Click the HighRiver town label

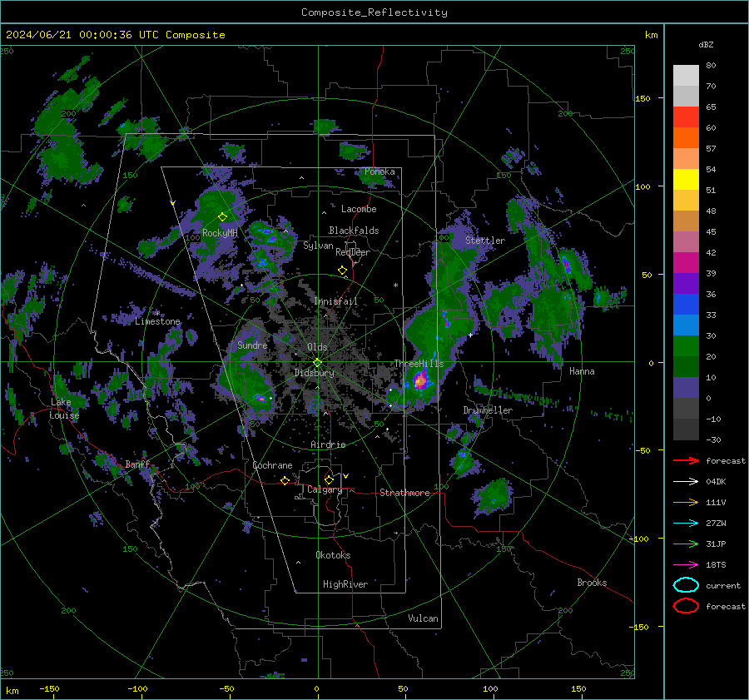point(345,584)
